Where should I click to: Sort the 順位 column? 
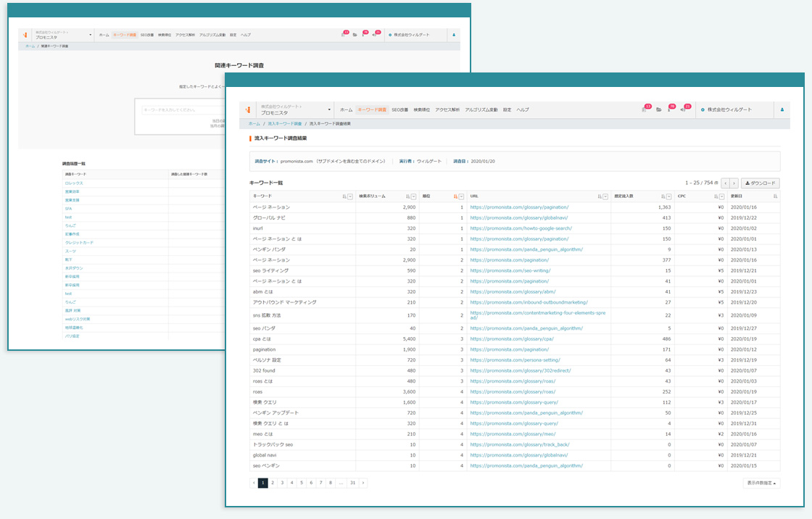[x=455, y=197]
